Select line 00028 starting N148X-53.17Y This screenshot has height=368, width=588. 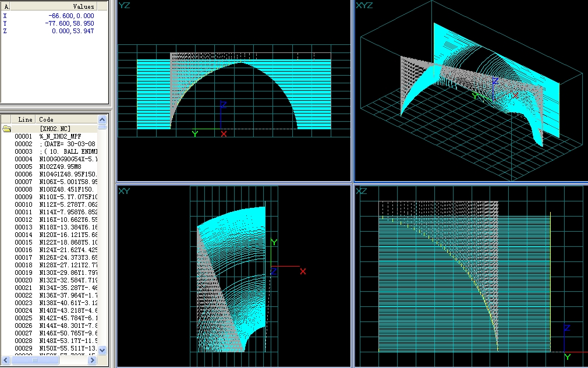(x=49, y=341)
